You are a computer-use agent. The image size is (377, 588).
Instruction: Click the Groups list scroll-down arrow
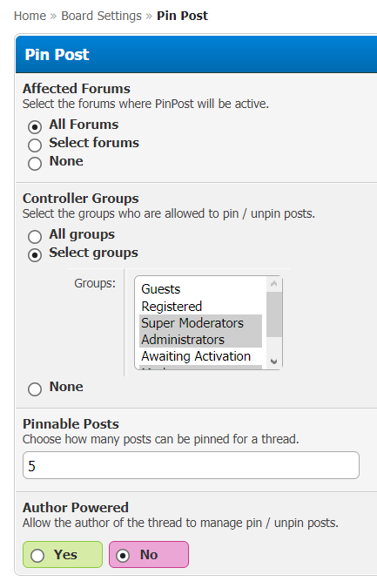274,362
